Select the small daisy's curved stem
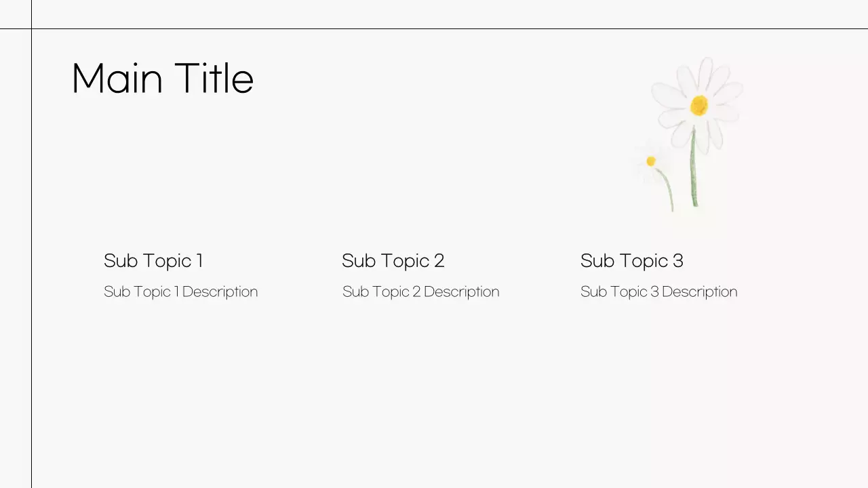The image size is (868, 488). (668, 190)
